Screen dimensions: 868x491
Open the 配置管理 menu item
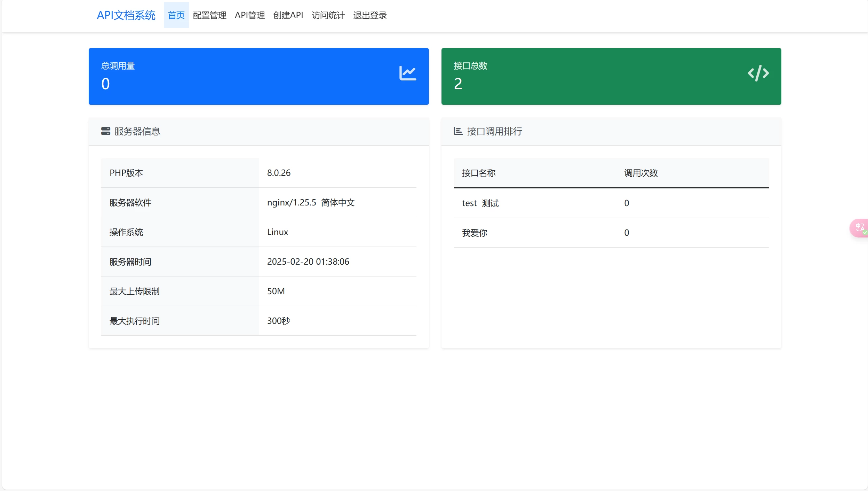209,15
